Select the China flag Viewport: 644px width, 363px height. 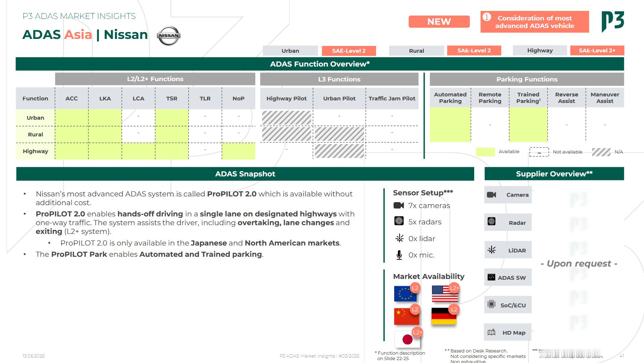coord(407,316)
